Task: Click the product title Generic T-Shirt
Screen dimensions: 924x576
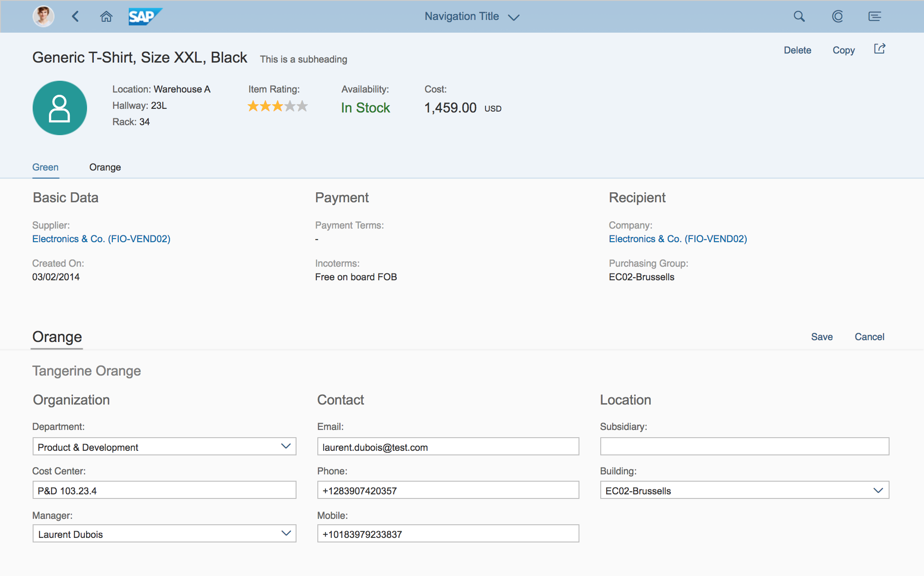Action: tap(140, 57)
